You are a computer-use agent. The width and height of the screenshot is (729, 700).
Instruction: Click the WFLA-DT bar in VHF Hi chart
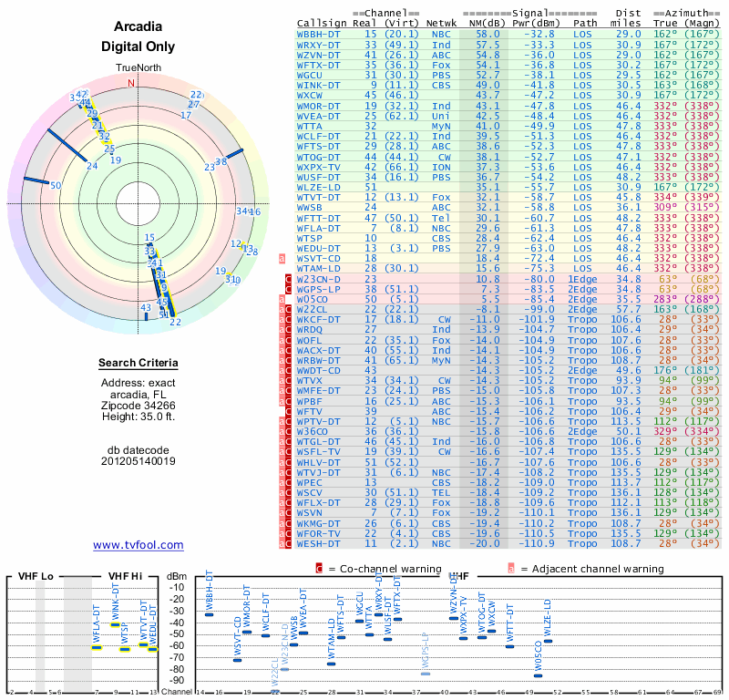[97, 647]
